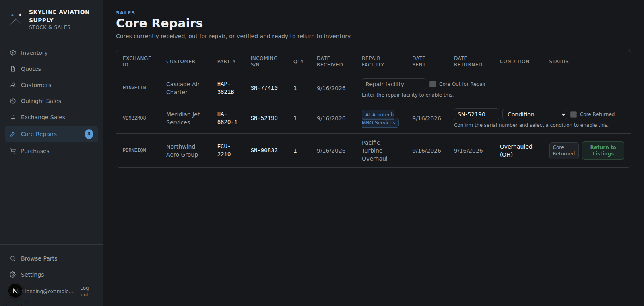Image resolution: width=644 pixels, height=306 pixels.
Task: Open the Customers page
Action: (x=52, y=85)
